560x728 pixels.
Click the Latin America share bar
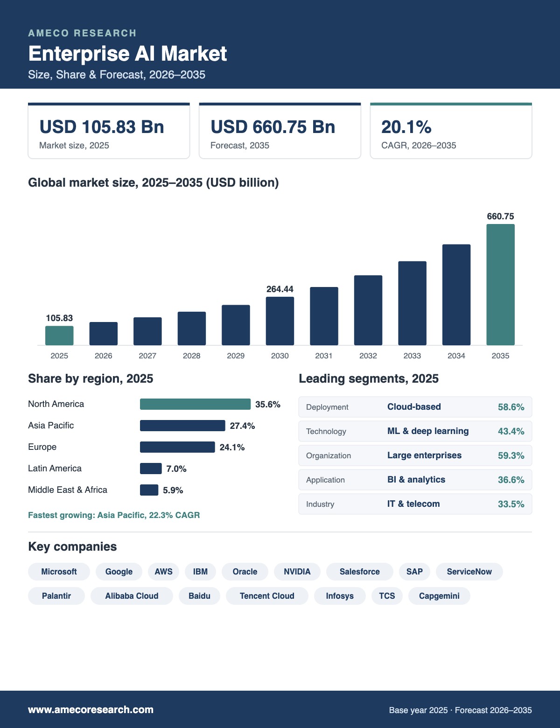151,469
